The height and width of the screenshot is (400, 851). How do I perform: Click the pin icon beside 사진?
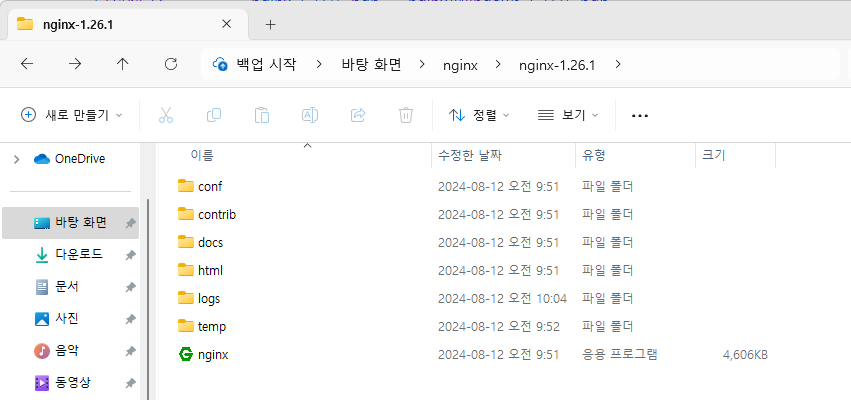point(130,319)
